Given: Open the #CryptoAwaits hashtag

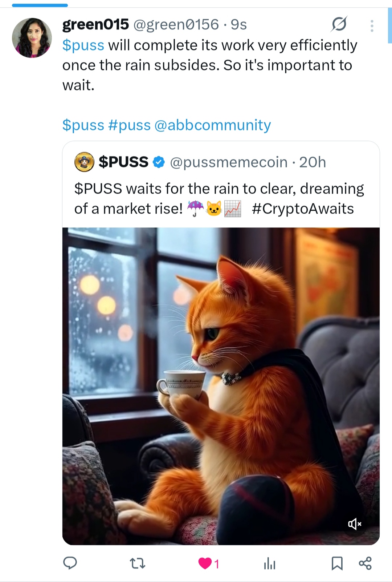Looking at the screenshot, I should pyautogui.click(x=303, y=209).
